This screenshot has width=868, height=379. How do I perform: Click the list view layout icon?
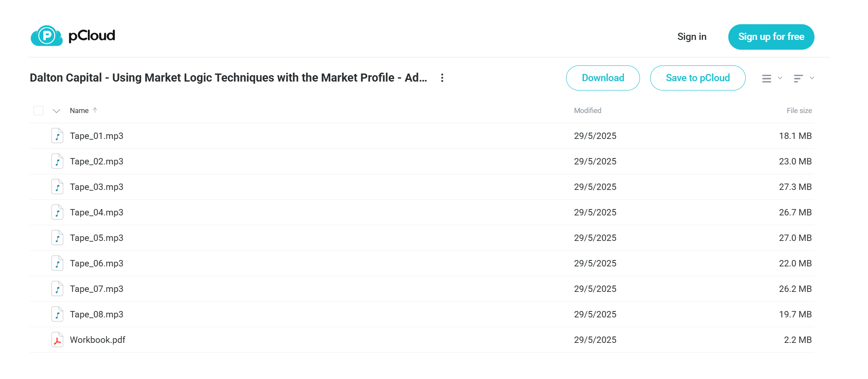[767, 79]
